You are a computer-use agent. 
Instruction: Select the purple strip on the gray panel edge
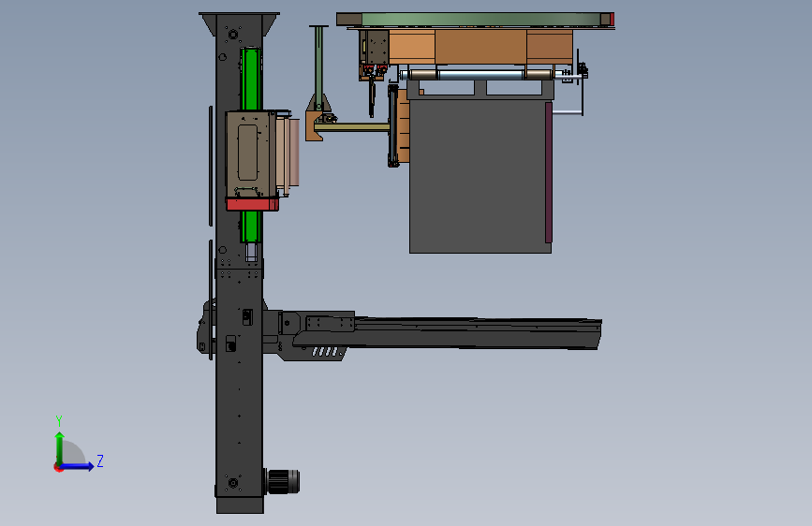549,172
